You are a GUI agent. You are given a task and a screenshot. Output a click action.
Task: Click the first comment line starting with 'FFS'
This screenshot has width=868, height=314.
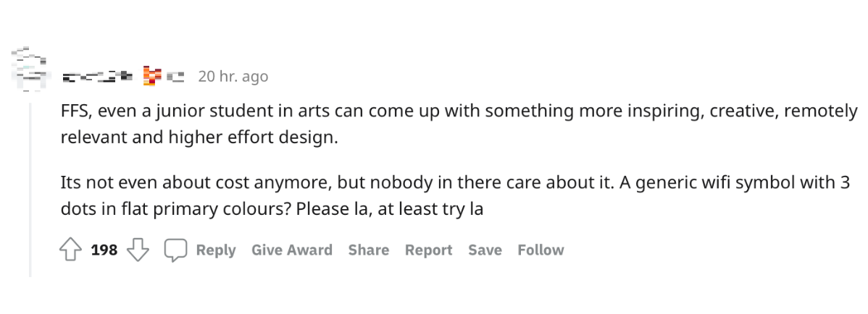(x=459, y=111)
